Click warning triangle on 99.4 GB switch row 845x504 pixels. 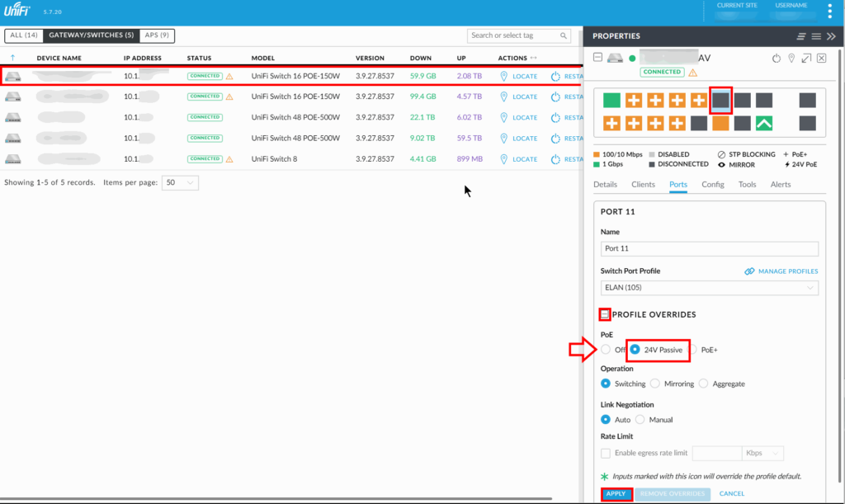(x=229, y=97)
